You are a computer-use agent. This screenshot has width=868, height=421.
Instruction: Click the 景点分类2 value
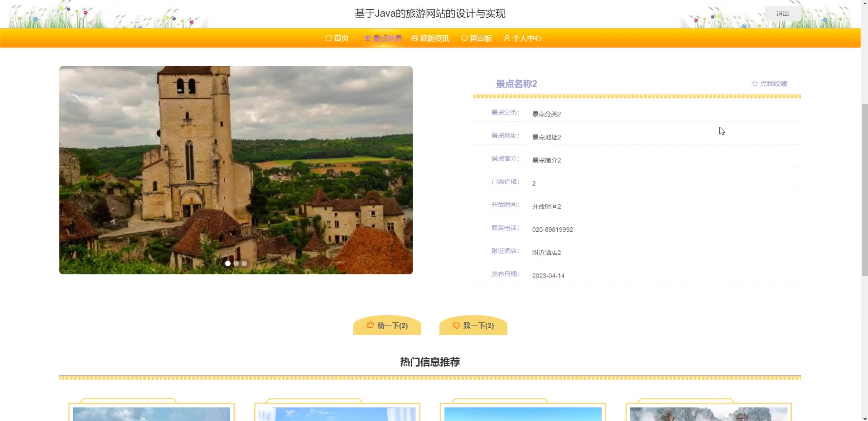[x=546, y=114]
